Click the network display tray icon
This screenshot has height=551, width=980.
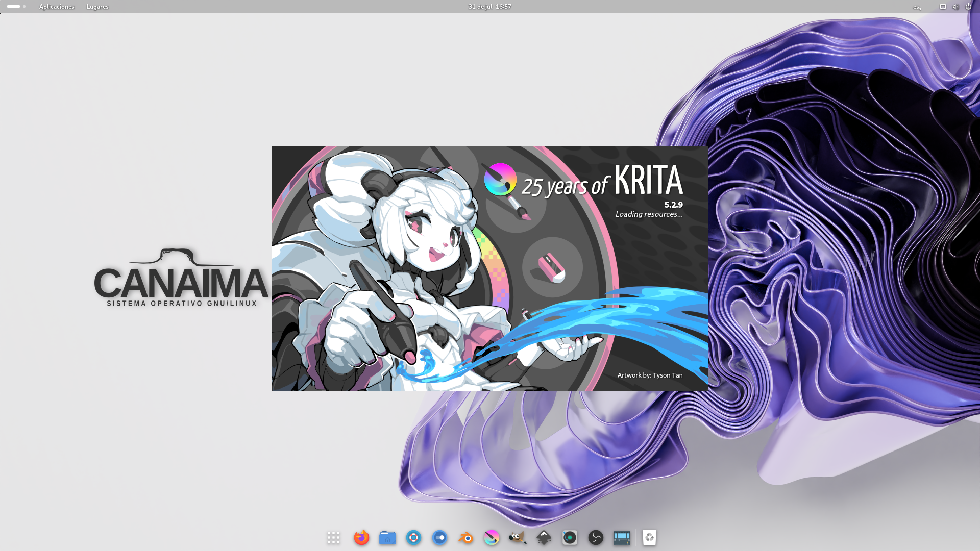pos(943,7)
